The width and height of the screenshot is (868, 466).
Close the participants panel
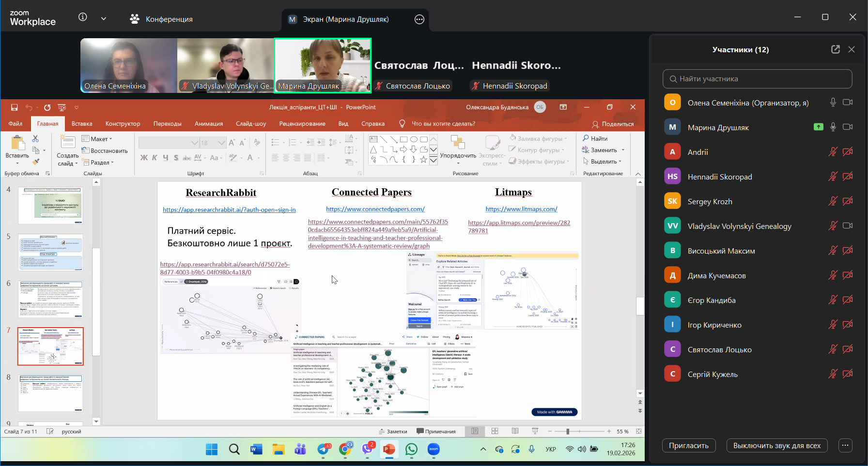852,49
